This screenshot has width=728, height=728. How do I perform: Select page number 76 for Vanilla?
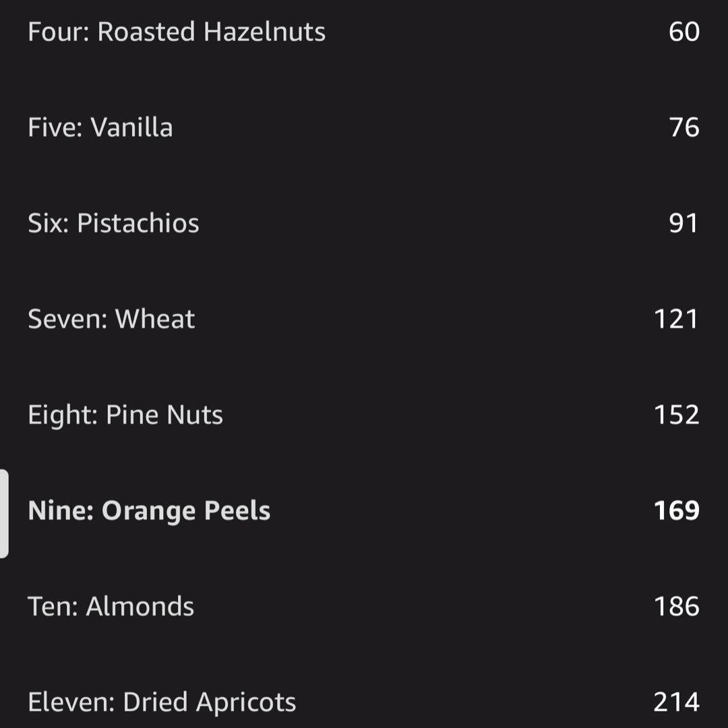[x=684, y=127]
